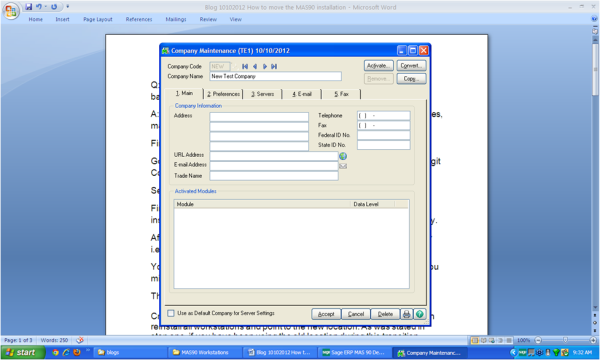Image resolution: width=600 pixels, height=360 pixels.
Task: Expand the quick launch overflow chevron
Action: tap(87, 350)
